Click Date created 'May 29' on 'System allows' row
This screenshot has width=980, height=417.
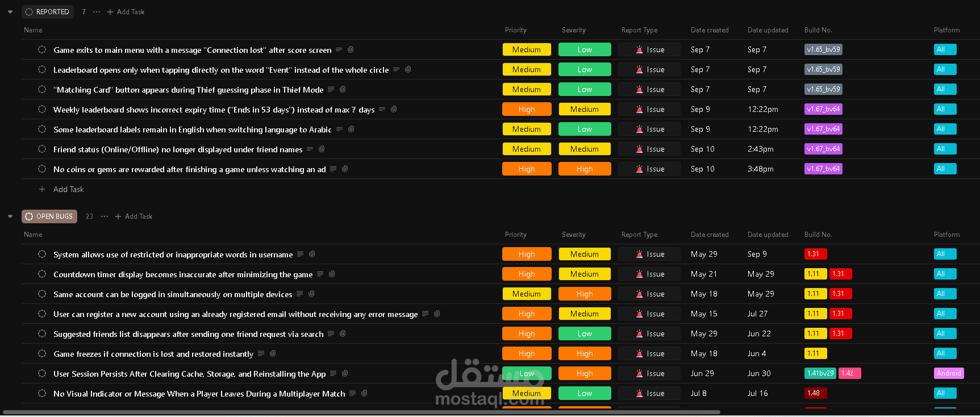pos(704,254)
